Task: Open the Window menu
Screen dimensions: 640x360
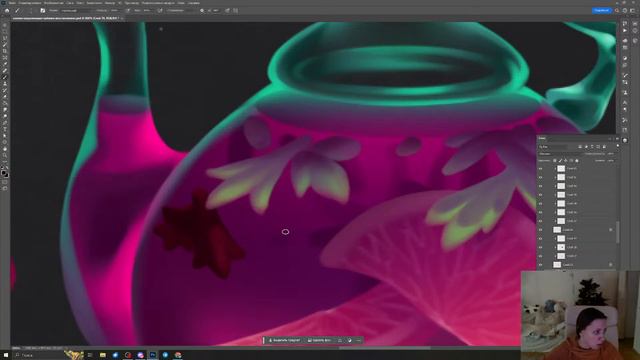Action: [x=181, y=3]
